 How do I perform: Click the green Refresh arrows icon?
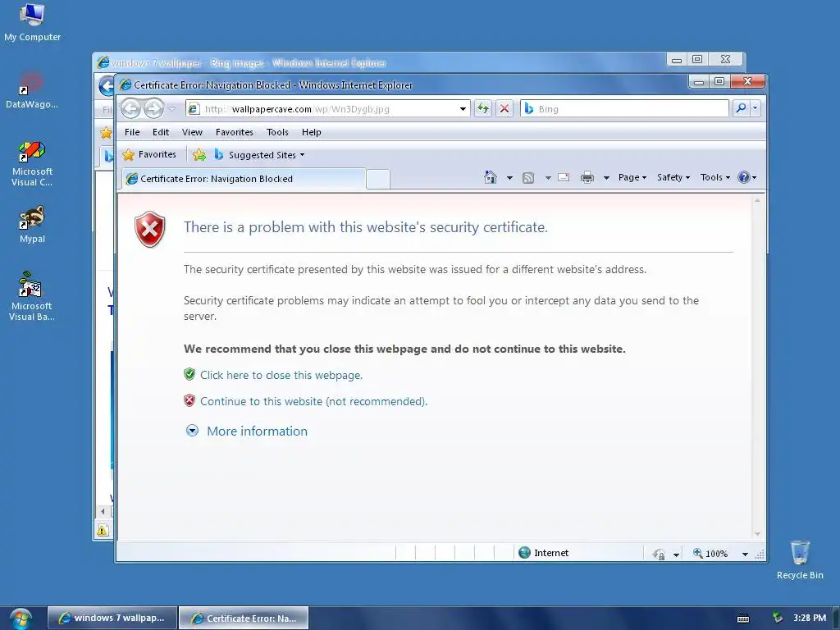click(x=483, y=109)
